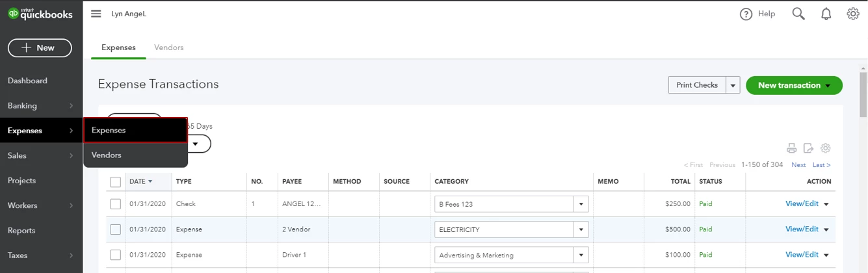Viewport: 868px width, 273px height.
Task: Expand the B Fees 123 category dropdown
Action: tap(581, 204)
